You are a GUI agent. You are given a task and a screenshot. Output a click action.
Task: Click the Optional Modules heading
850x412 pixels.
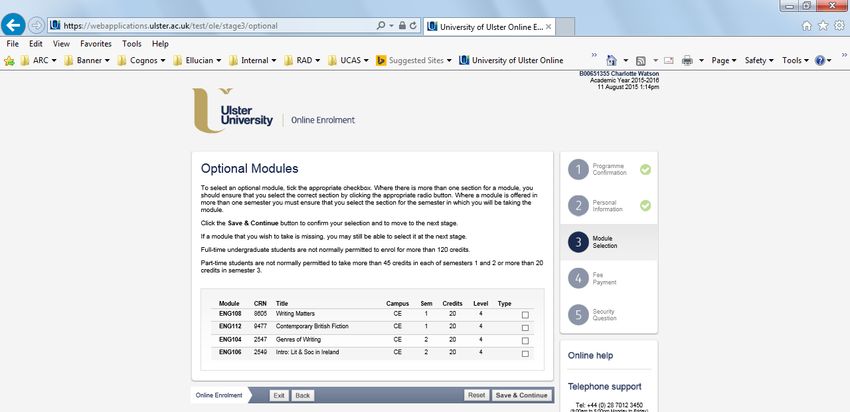[249, 169]
